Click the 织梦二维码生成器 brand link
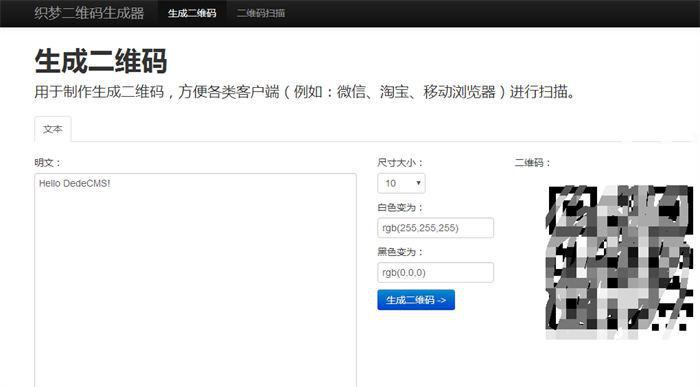This screenshot has width=700, height=387. pos(89,13)
